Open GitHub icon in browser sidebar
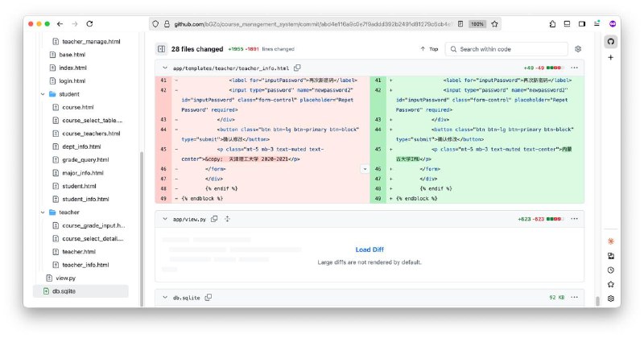The image size is (644, 338). (611, 41)
